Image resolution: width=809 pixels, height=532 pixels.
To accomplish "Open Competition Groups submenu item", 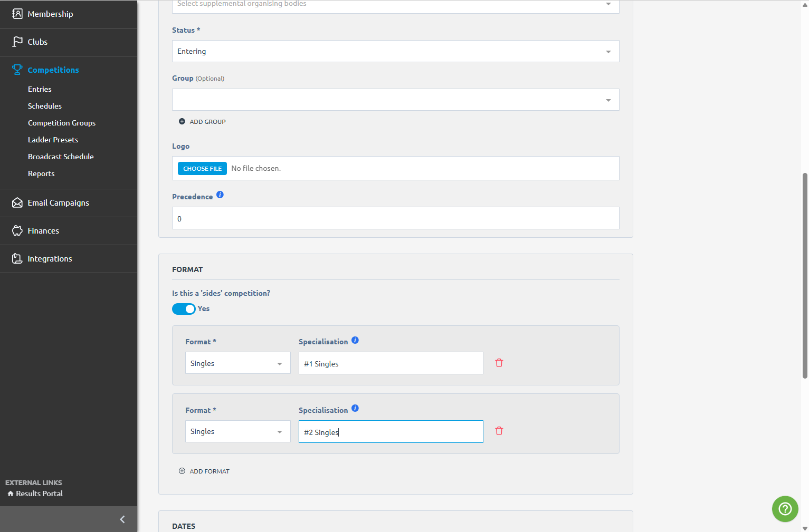I will point(62,123).
